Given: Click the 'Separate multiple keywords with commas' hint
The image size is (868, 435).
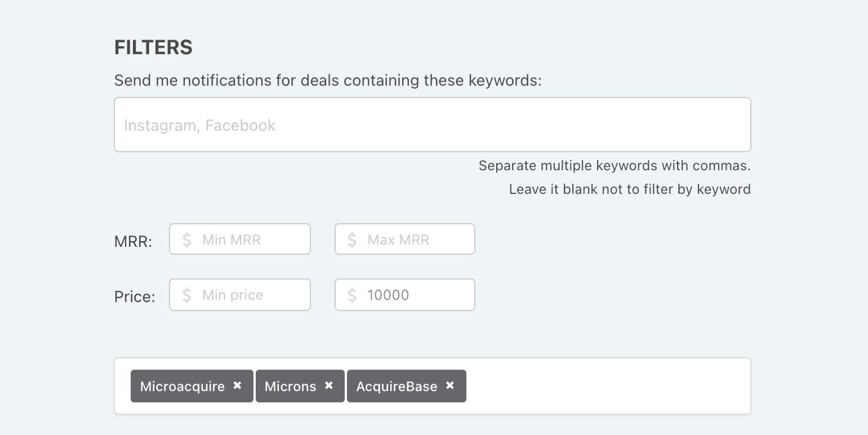Looking at the screenshot, I should 614,166.
